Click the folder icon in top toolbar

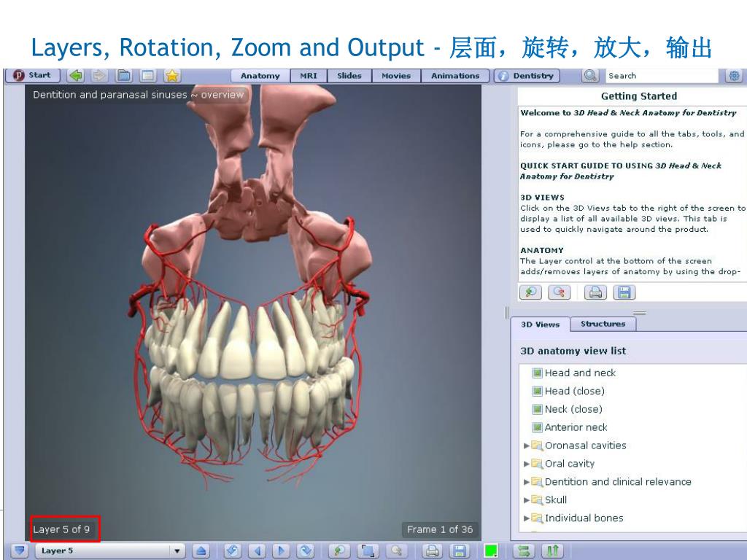click(124, 75)
